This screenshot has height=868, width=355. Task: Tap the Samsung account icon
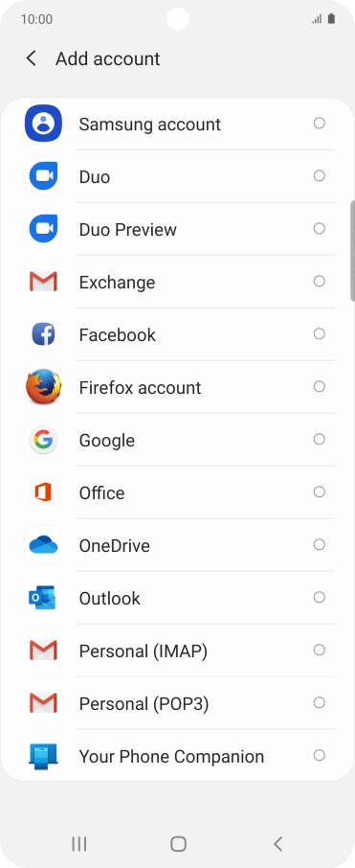[x=43, y=124]
